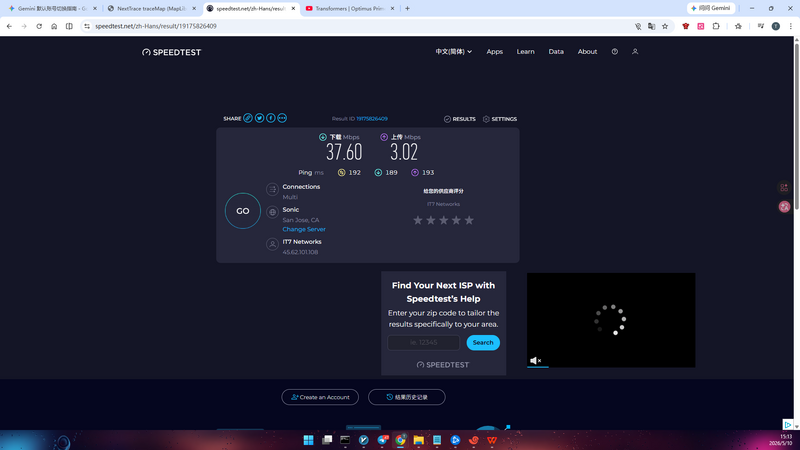Go to the browser home page
Viewport: 800px width, 450px height.
pyautogui.click(x=54, y=26)
